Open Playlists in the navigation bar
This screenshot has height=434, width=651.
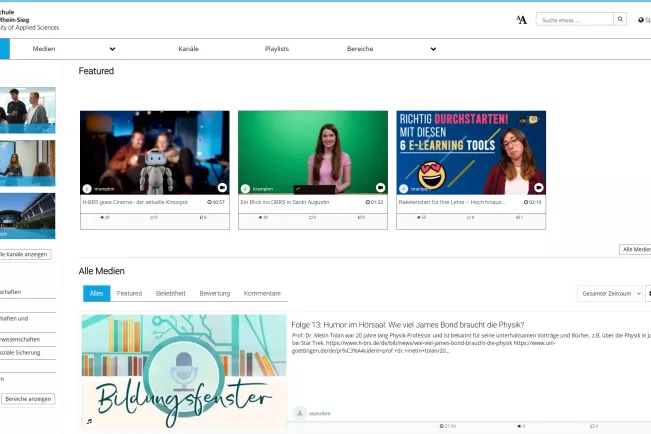click(277, 49)
